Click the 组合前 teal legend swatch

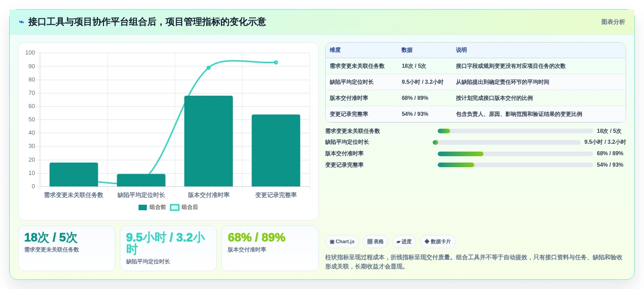coord(143,207)
